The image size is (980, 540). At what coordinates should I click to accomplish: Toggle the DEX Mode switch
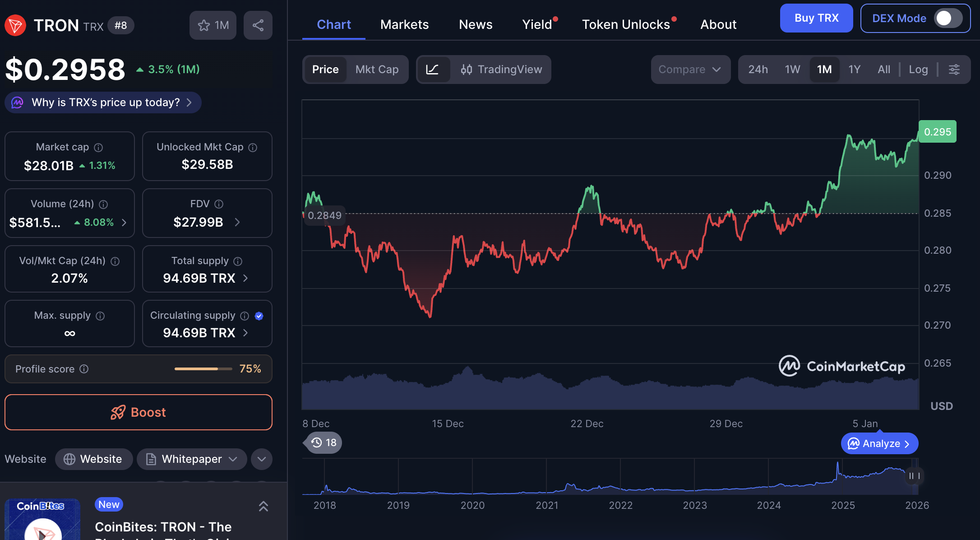(948, 19)
